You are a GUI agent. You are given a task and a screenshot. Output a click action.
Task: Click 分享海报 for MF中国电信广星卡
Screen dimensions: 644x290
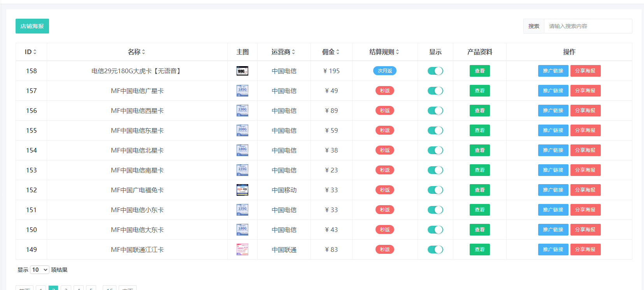point(586,91)
